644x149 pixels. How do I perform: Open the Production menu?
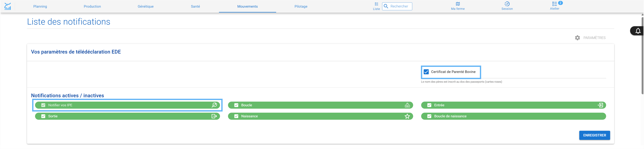92,6
